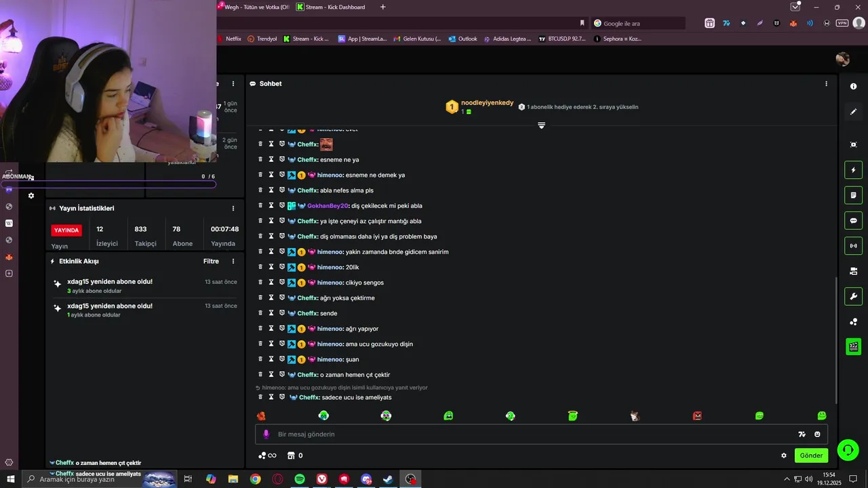The width and height of the screenshot is (868, 488).
Task: Click Cheffx emote image message
Action: click(x=326, y=144)
